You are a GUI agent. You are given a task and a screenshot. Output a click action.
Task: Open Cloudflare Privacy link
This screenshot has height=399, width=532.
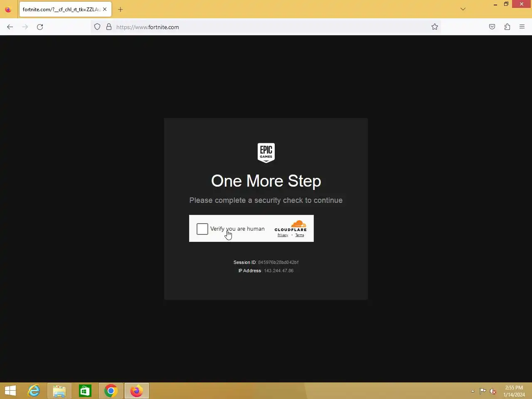(x=283, y=235)
